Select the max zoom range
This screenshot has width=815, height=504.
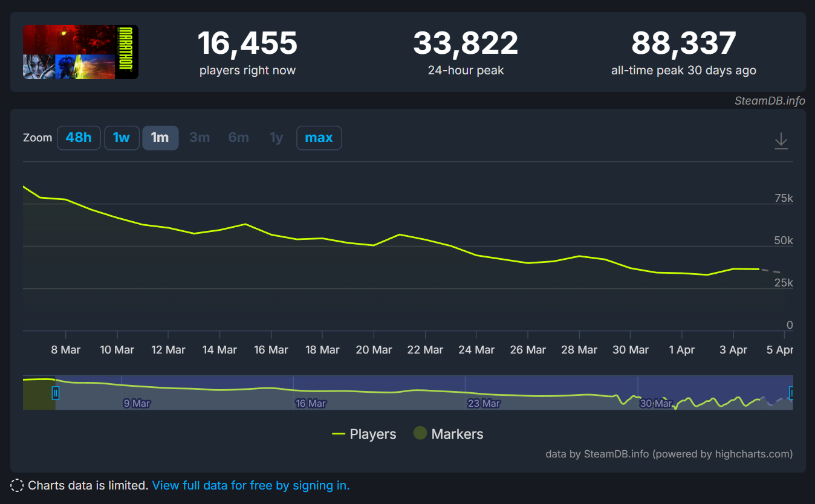pos(319,138)
